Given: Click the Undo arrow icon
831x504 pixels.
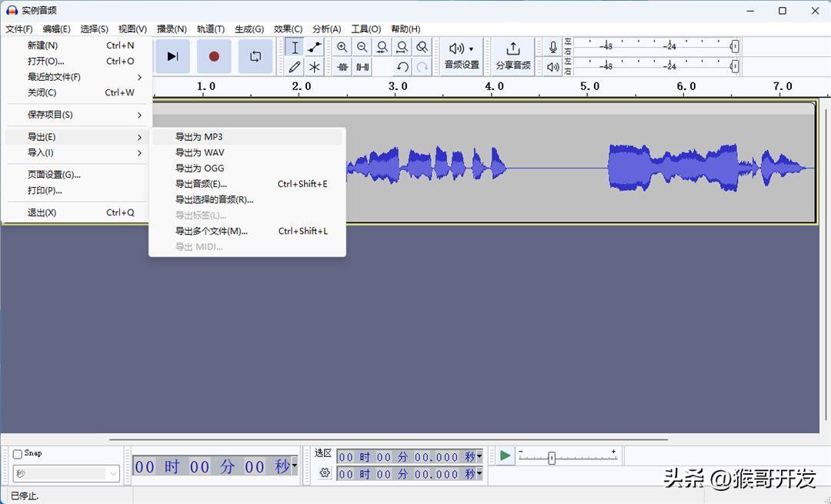Looking at the screenshot, I should (402, 67).
